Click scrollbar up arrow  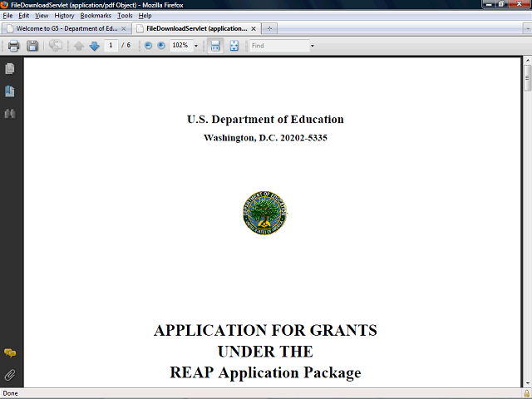(527, 61)
